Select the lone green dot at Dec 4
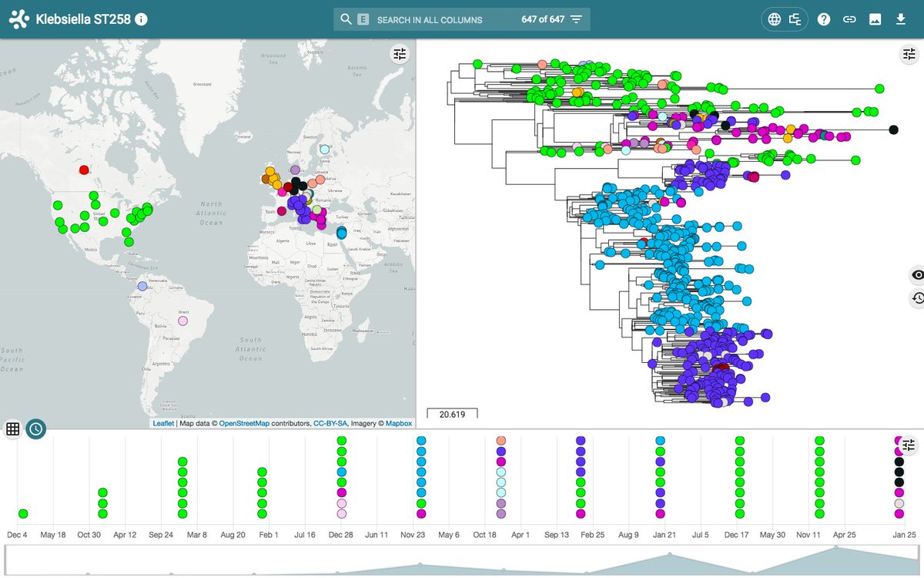Viewport: 924px width, 578px height. 23,513
